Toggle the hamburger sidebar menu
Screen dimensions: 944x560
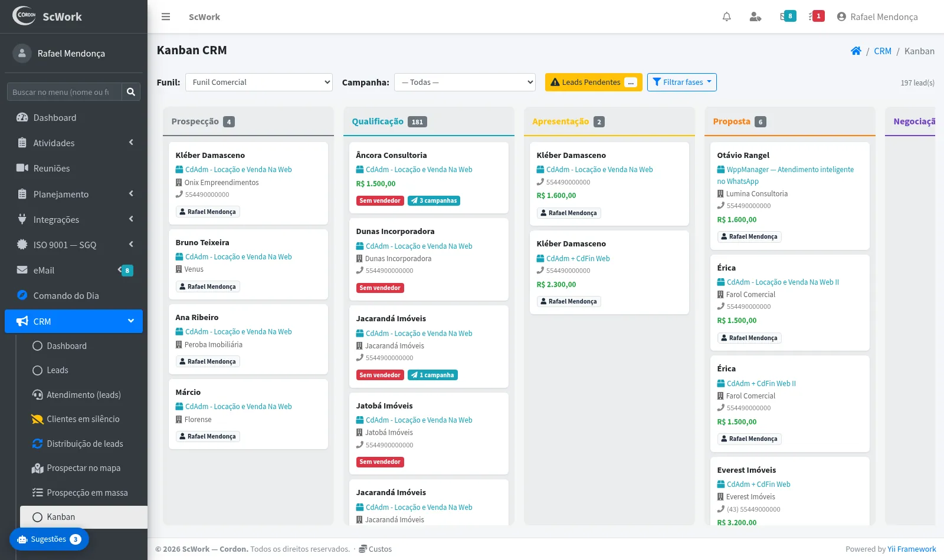(x=166, y=17)
